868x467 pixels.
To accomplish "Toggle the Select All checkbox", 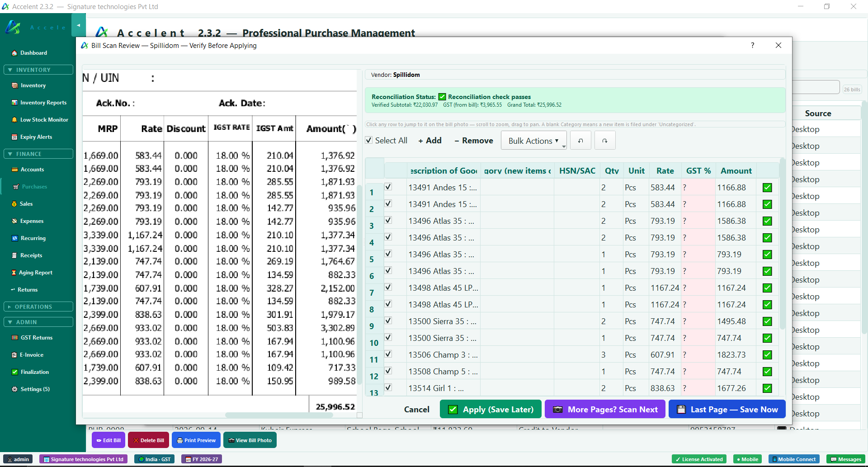I will point(369,141).
